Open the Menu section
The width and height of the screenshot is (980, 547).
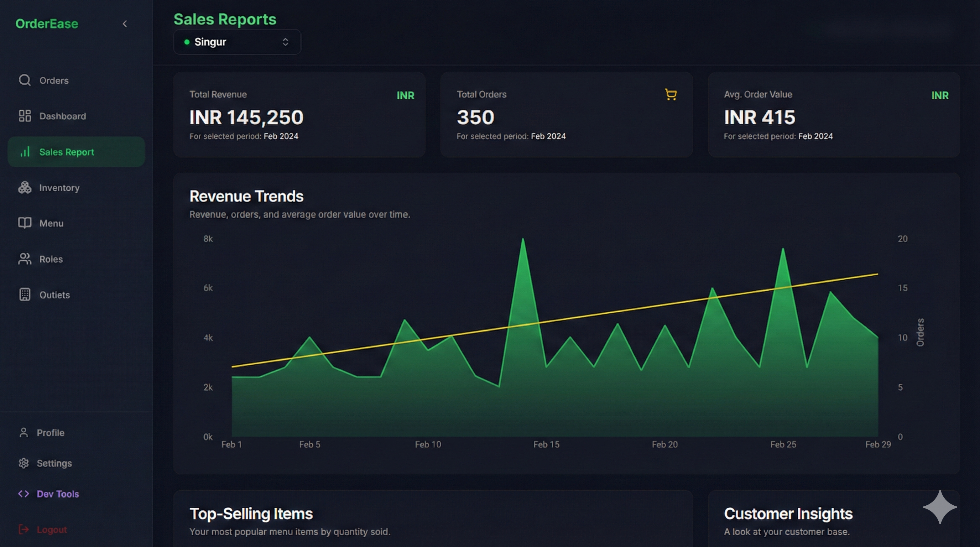76,223
